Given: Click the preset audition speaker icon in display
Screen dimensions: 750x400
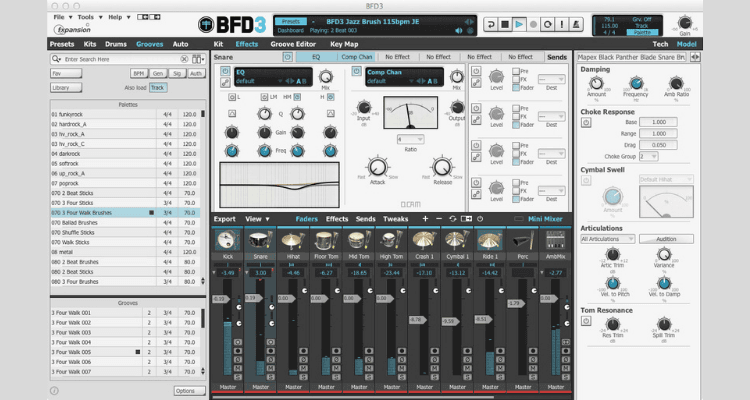Looking at the screenshot, I should pos(459,31).
